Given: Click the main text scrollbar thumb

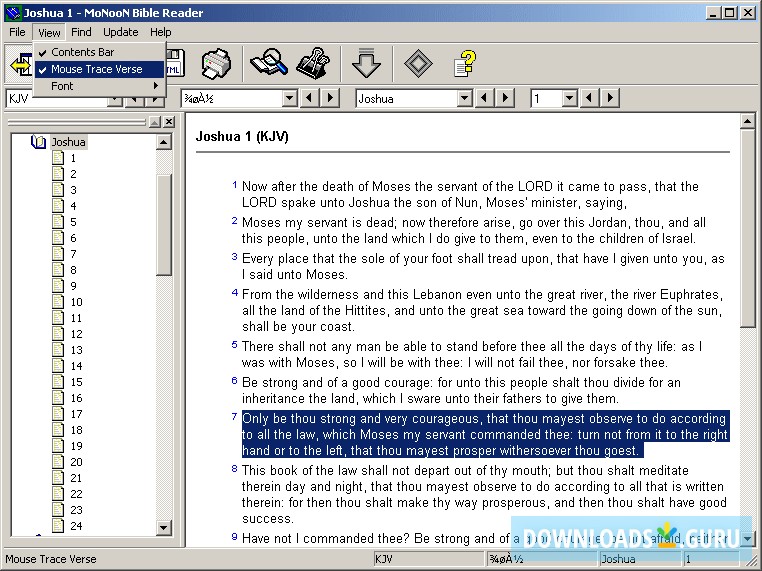Looking at the screenshot, I should 747,228.
